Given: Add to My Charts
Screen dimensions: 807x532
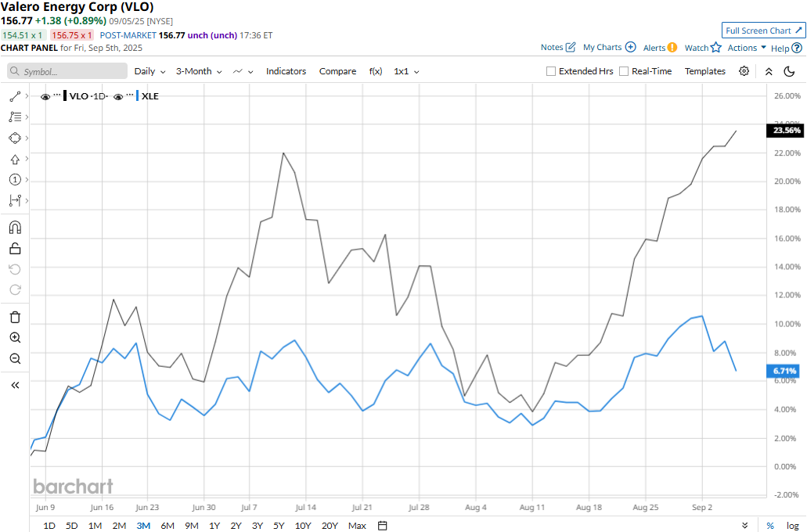Looking at the screenshot, I should tap(610, 48).
